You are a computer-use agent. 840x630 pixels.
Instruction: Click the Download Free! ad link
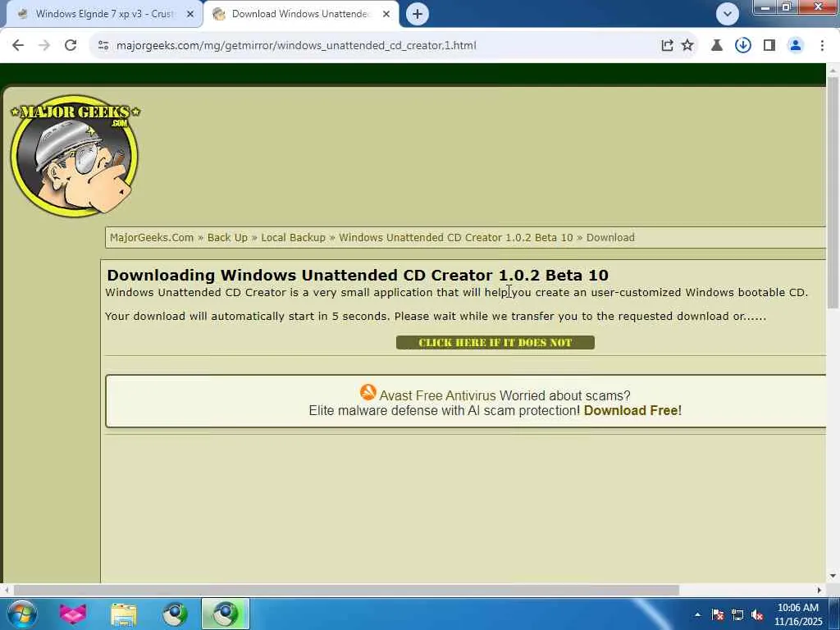click(x=632, y=411)
